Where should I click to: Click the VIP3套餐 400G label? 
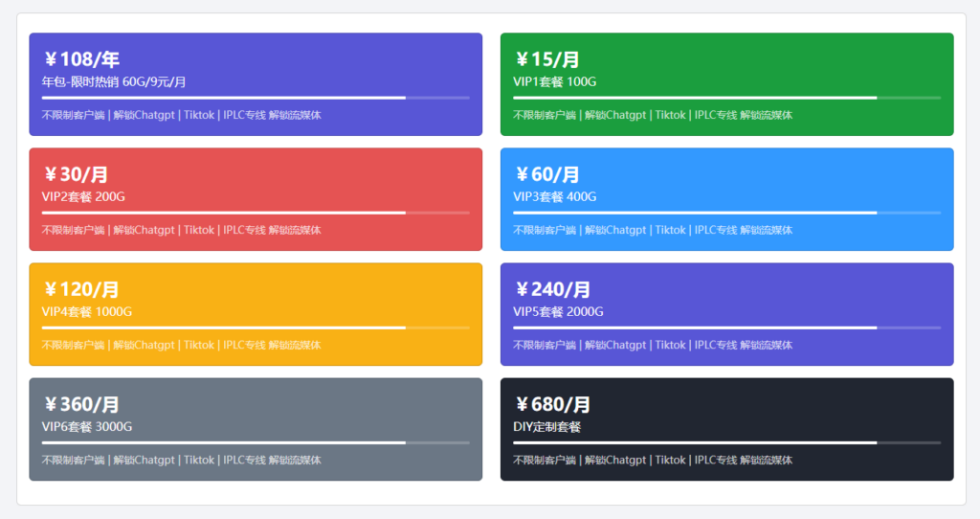click(555, 197)
